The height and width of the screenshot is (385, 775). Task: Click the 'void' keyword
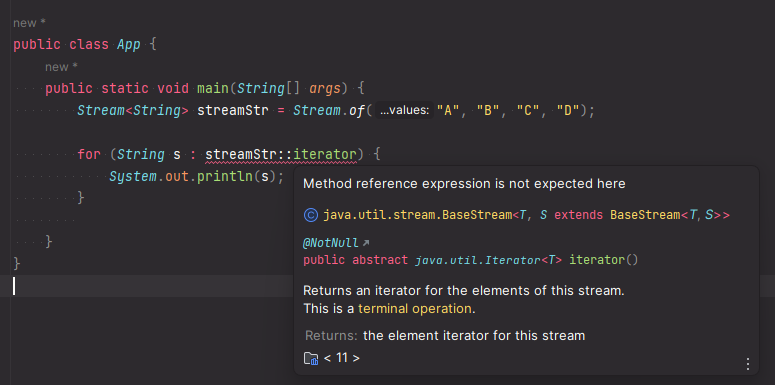pyautogui.click(x=173, y=88)
